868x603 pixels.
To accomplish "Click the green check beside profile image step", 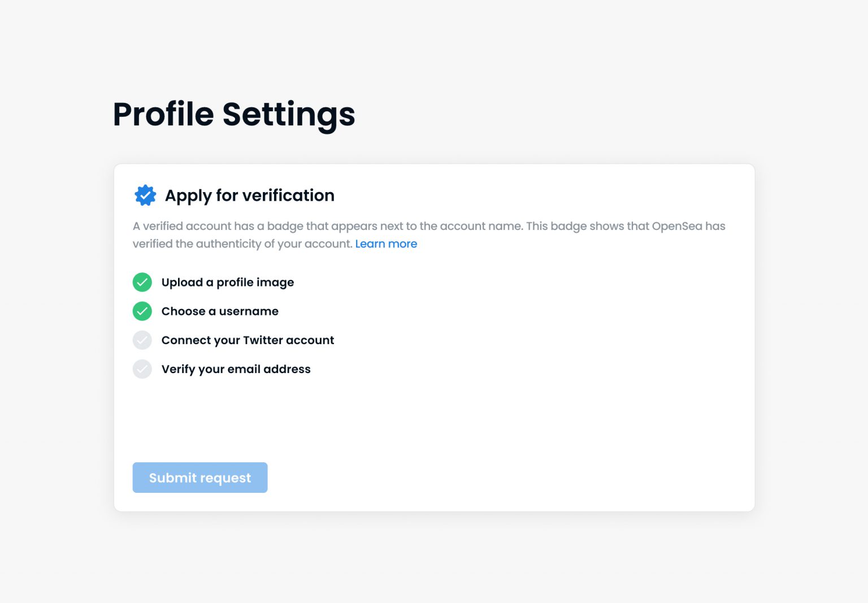I will click(x=142, y=282).
